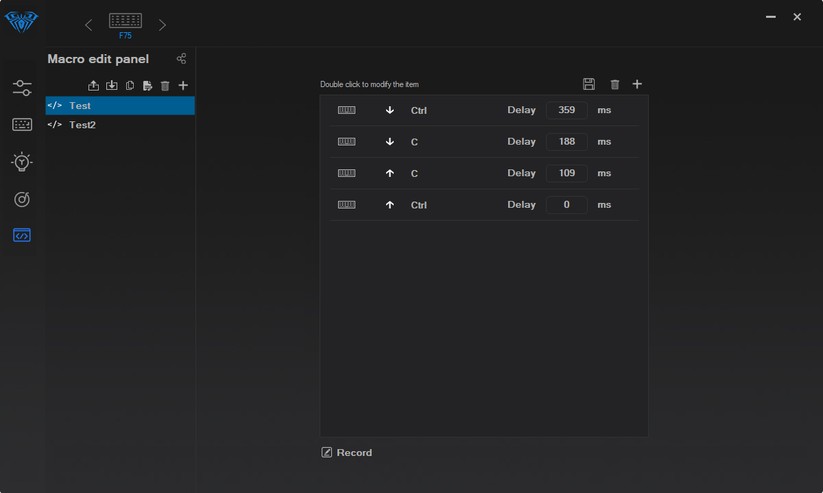Open the macro editor sidebar section

point(22,236)
